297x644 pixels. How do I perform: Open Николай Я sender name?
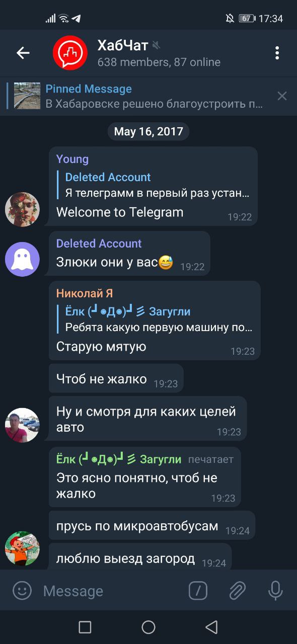tap(85, 293)
